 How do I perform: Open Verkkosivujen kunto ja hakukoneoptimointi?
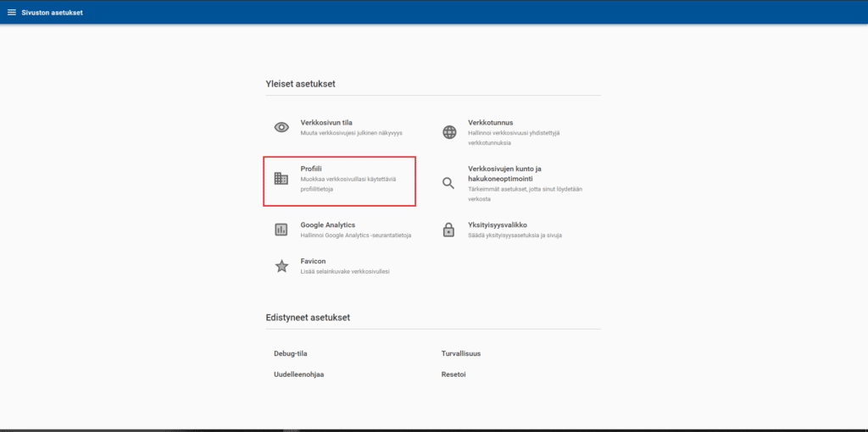click(x=504, y=169)
